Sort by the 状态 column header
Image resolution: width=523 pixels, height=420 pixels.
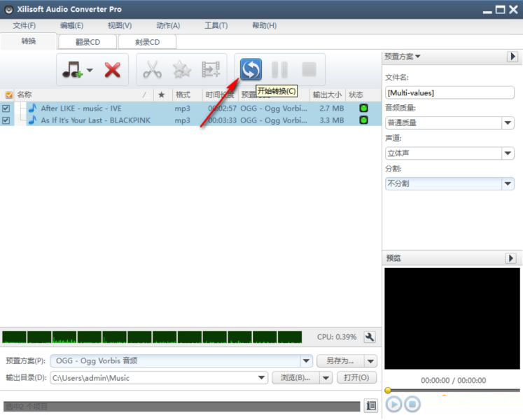click(x=362, y=94)
